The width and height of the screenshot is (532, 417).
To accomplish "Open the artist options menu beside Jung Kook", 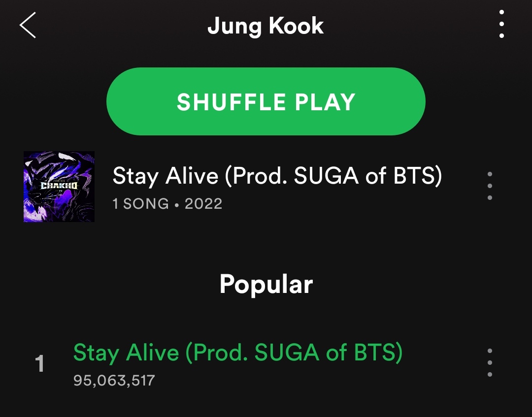I will tap(501, 24).
